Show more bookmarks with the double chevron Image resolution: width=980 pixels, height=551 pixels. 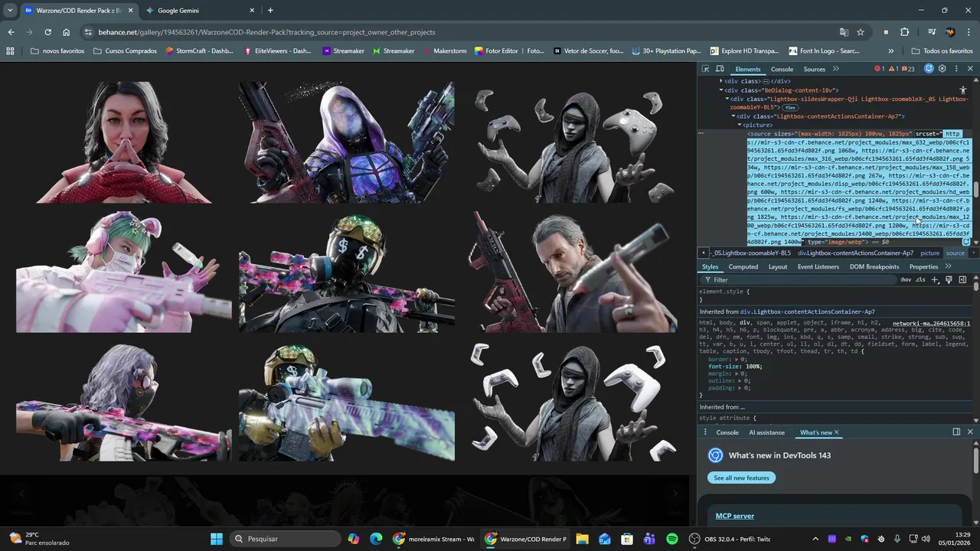click(x=890, y=51)
